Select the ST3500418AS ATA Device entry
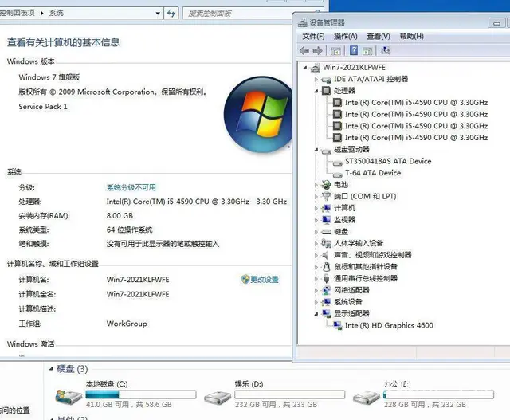This screenshot has height=420, width=510. tap(388, 161)
